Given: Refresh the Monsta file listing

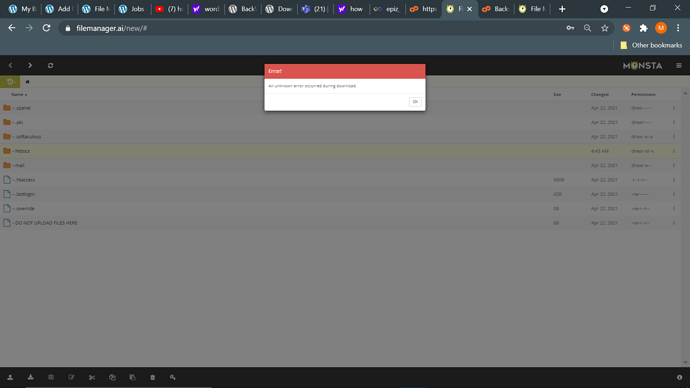Looking at the screenshot, I should coord(51,66).
